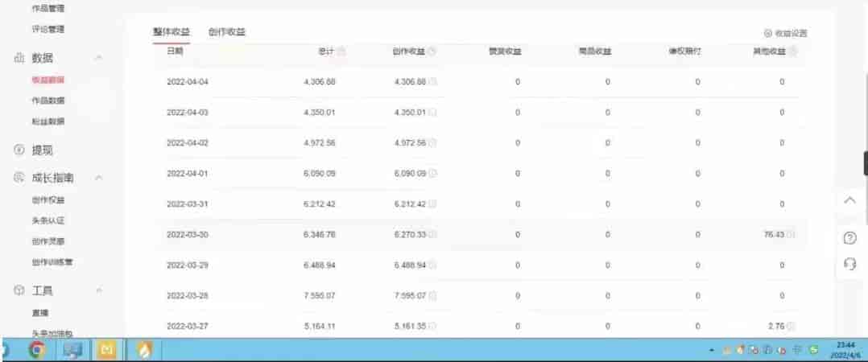Click the 日期 column header
868x362 pixels.
[x=175, y=51]
